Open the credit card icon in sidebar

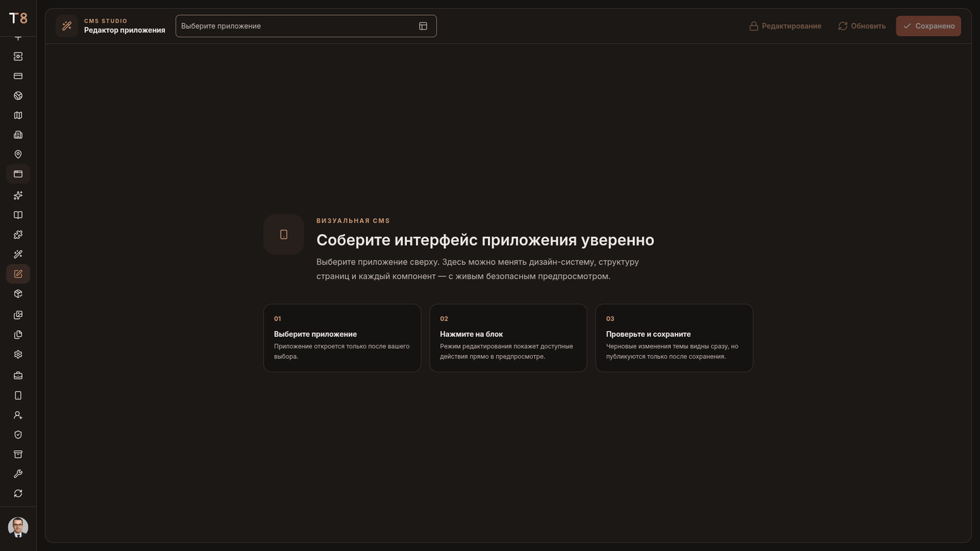pyautogui.click(x=18, y=76)
